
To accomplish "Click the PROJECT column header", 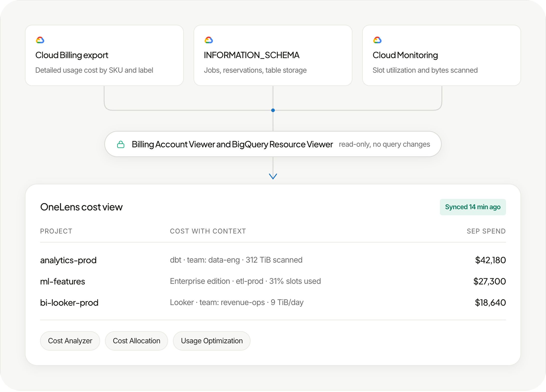I will coord(56,231).
